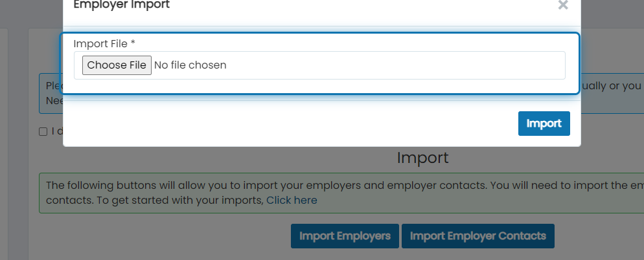The height and width of the screenshot is (260, 644).
Task: Click the required asterisk after 'Import File'
Action: [133, 43]
